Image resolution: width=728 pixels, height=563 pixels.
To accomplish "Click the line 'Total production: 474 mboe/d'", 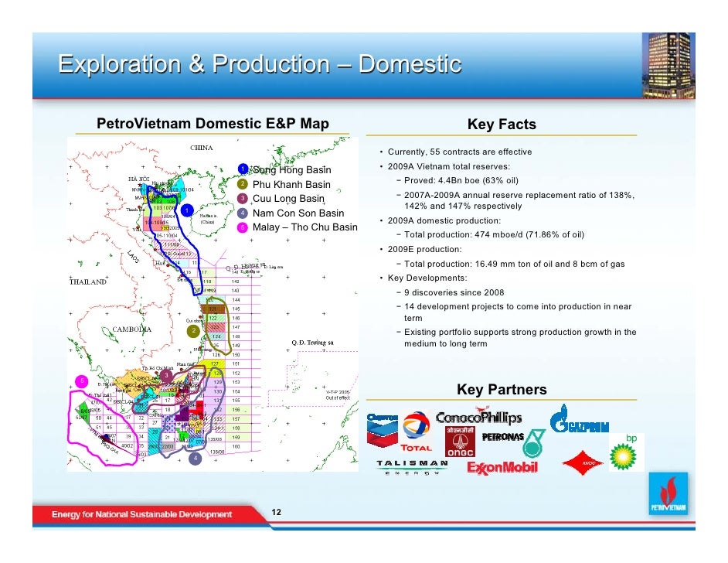I will coord(494,234).
